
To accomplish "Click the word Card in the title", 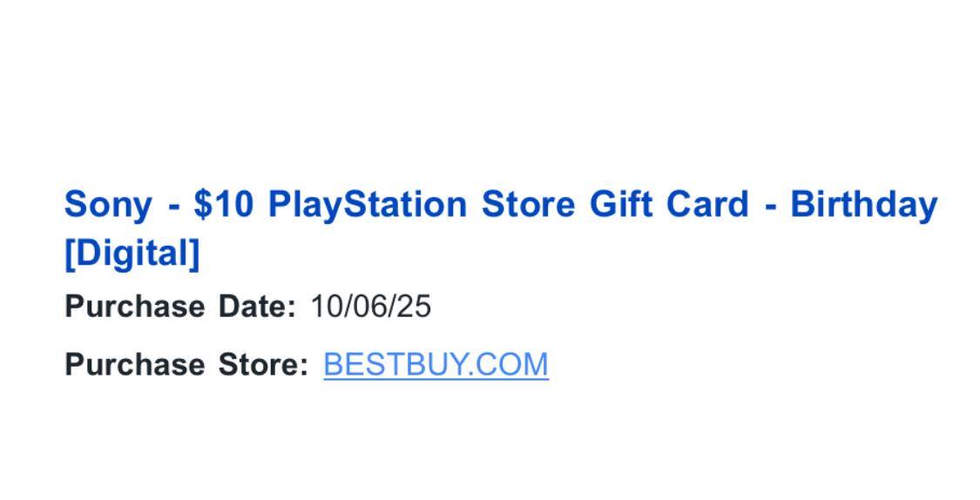I will click(x=706, y=205).
